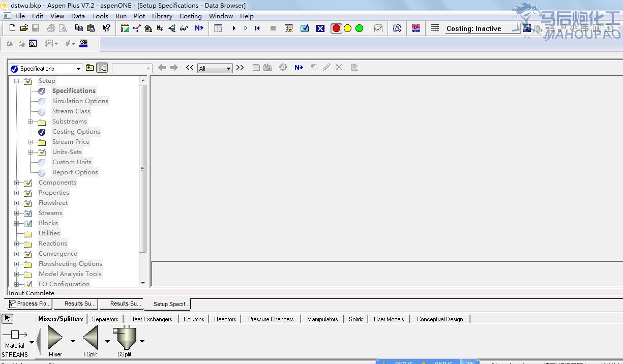Viewport: 623px width, 364px height.
Task: Activate the What's This help cursor icon
Action: click(106, 28)
